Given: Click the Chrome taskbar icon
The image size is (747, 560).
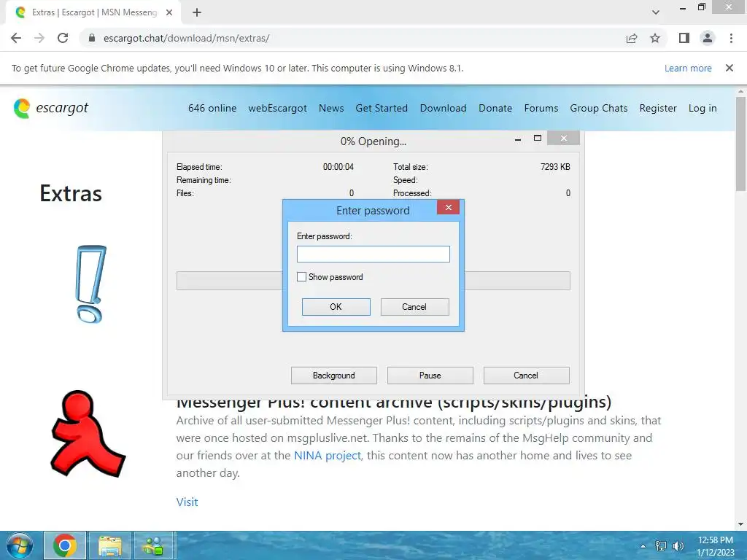Looking at the screenshot, I should pyautogui.click(x=65, y=545).
